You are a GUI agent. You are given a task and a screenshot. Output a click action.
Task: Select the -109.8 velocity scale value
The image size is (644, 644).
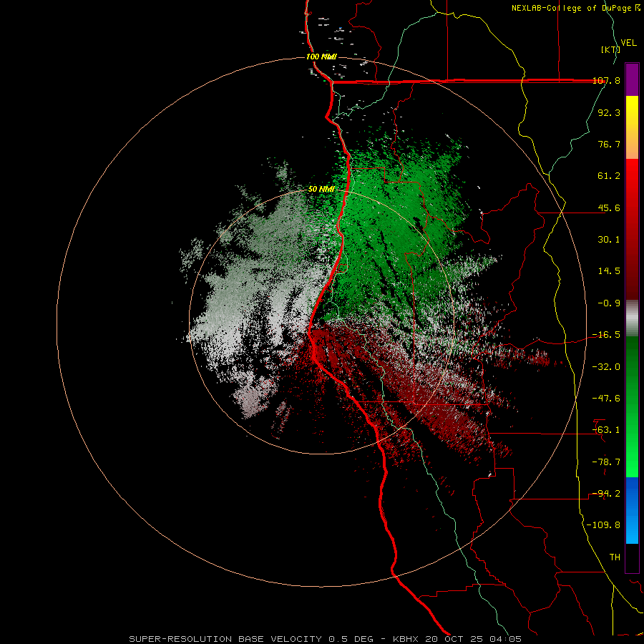[x=603, y=525]
